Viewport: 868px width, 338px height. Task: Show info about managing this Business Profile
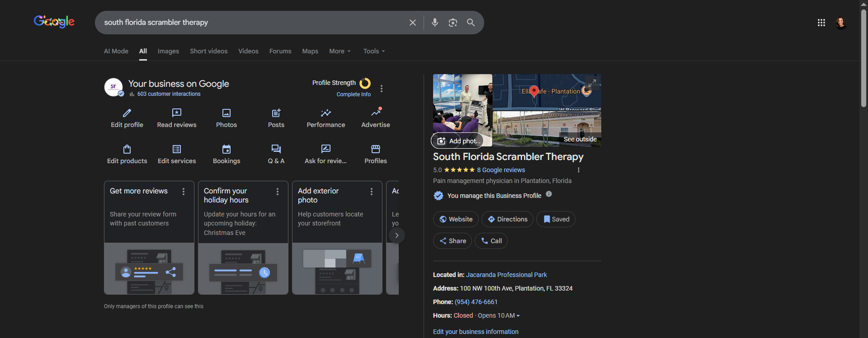(x=549, y=194)
